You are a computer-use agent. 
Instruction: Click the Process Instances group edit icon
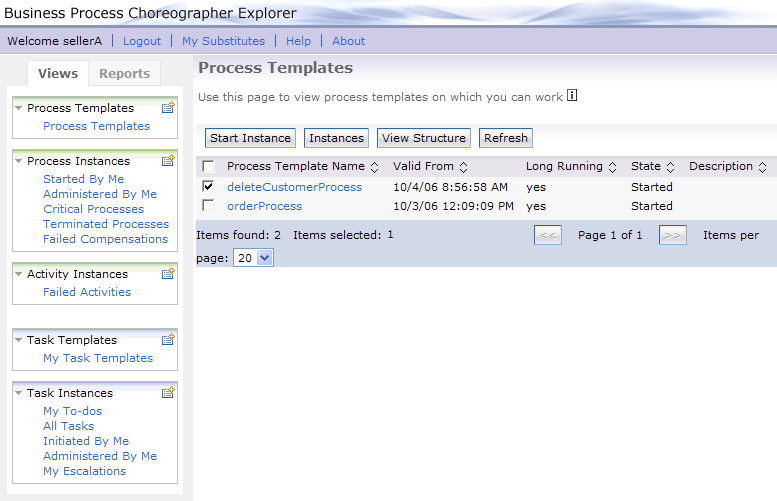(168, 160)
